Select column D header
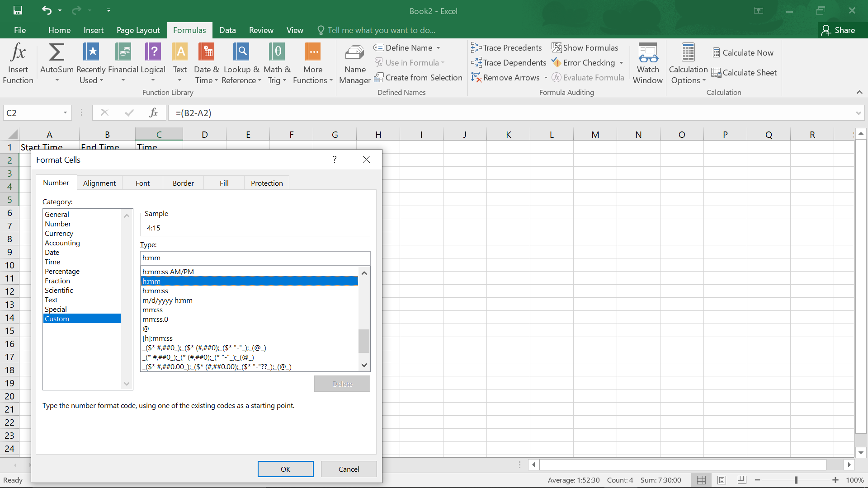The width and height of the screenshot is (868, 488). [x=205, y=134]
